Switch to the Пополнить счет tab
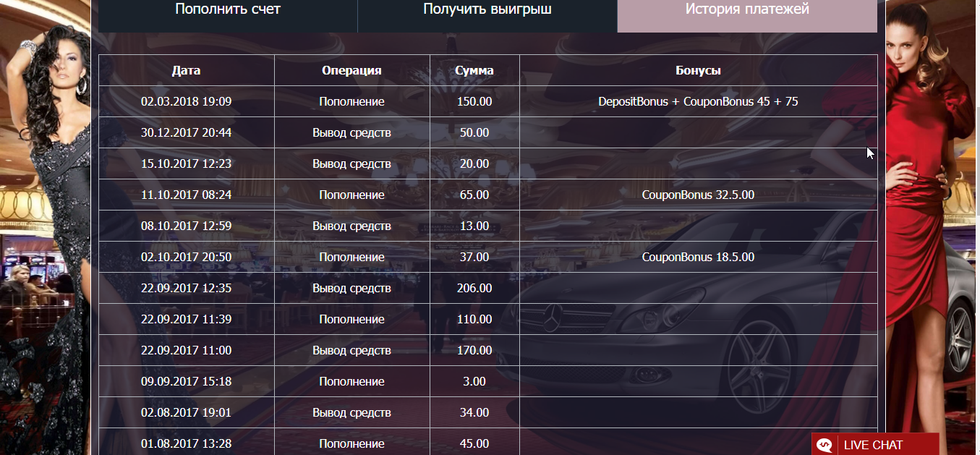This screenshot has width=980, height=455. (x=227, y=9)
